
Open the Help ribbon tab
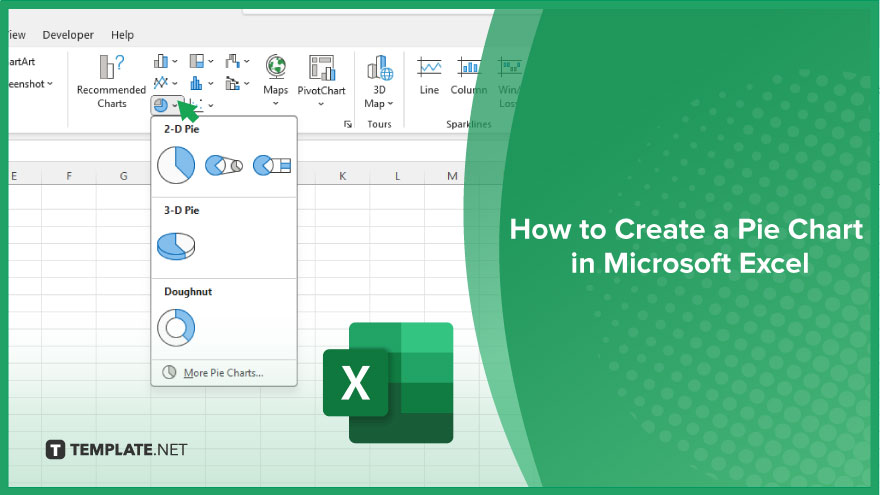tap(122, 35)
